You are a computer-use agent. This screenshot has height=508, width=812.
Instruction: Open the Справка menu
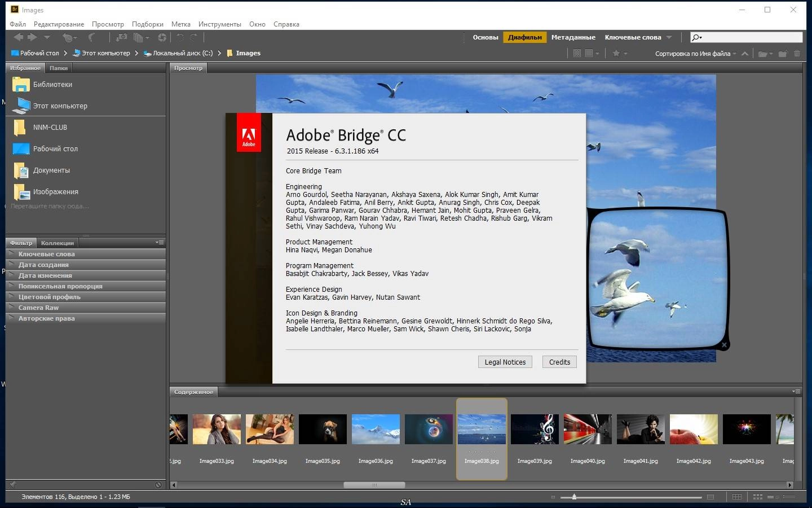pyautogui.click(x=286, y=24)
